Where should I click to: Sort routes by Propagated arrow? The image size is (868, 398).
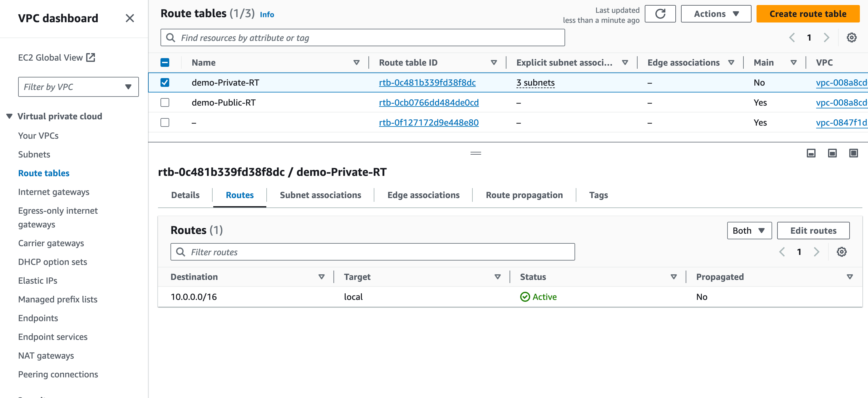click(850, 277)
